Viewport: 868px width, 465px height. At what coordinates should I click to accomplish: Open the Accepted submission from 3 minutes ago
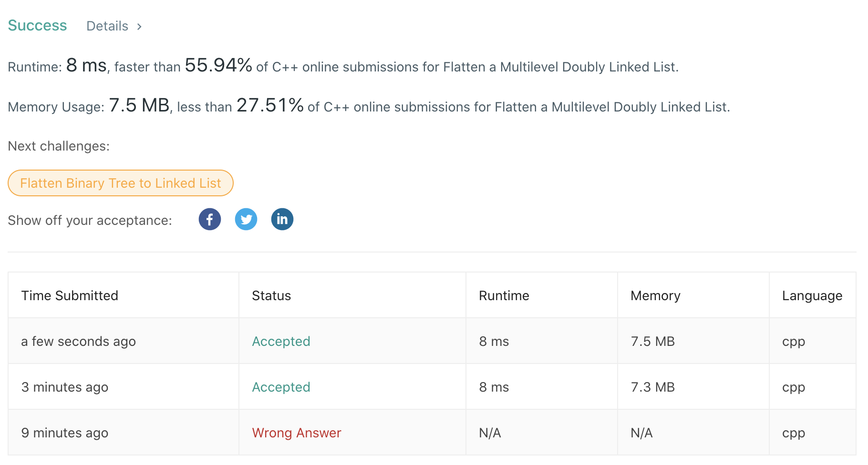tap(281, 387)
